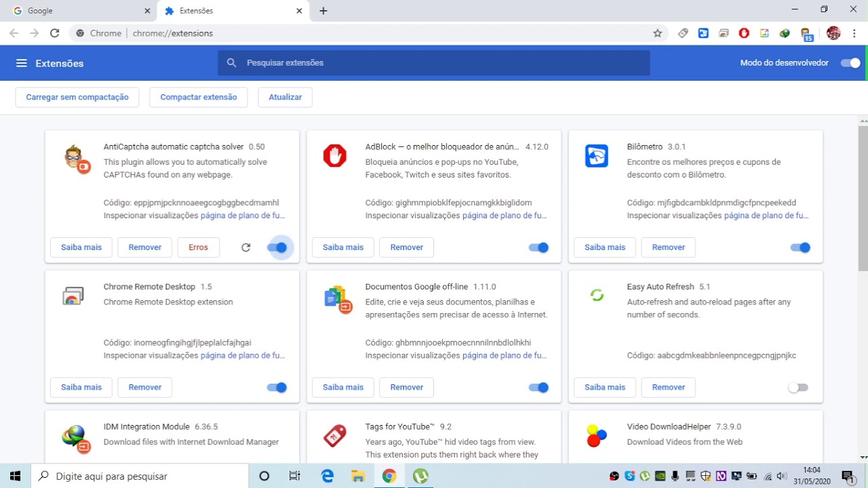The width and height of the screenshot is (868, 488).
Task: Disable the Chrome Remote Desktop toggle
Action: tap(277, 388)
